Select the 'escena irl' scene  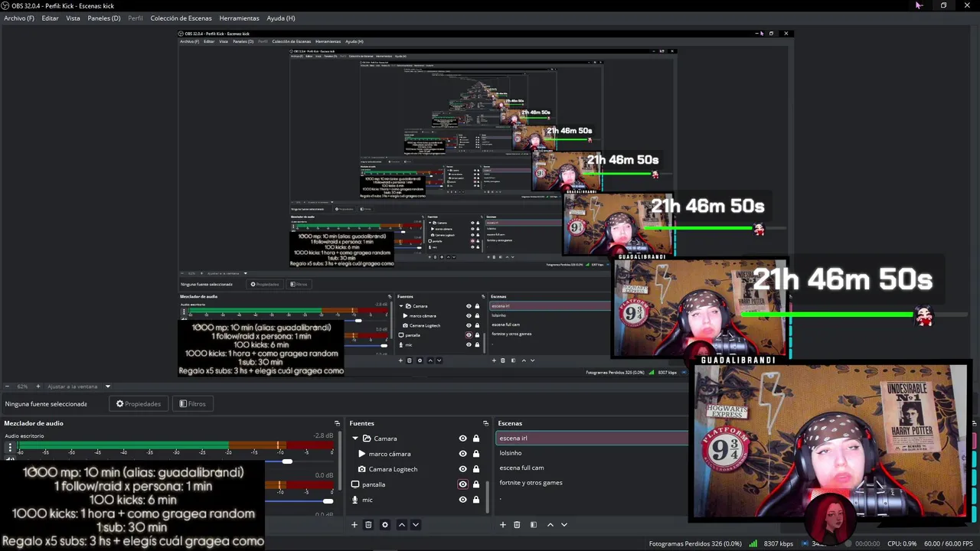pos(592,439)
